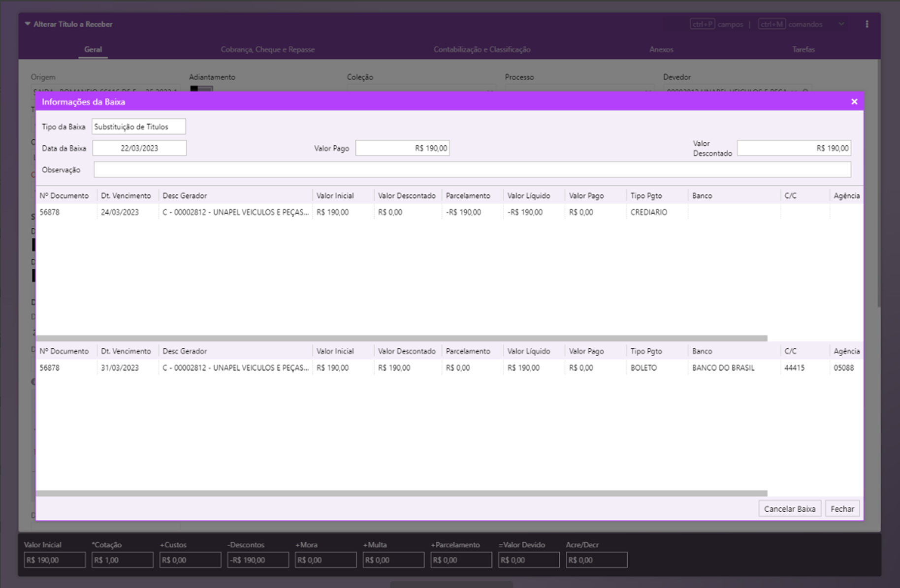The width and height of the screenshot is (900, 588).
Task: Click the background window's vertical scrollbar
Action: point(878,184)
